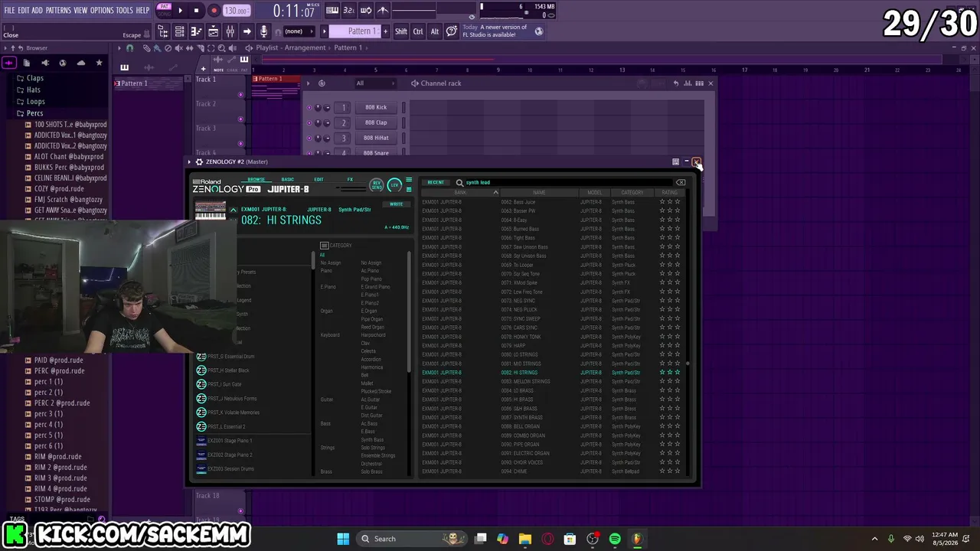Open the ZENOLOGY plugin gear settings

199,161
